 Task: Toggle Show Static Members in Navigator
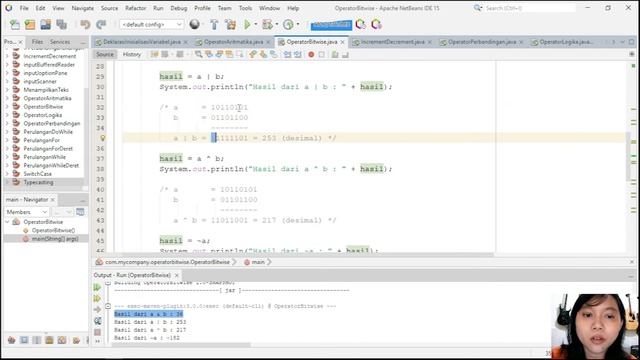point(37,340)
